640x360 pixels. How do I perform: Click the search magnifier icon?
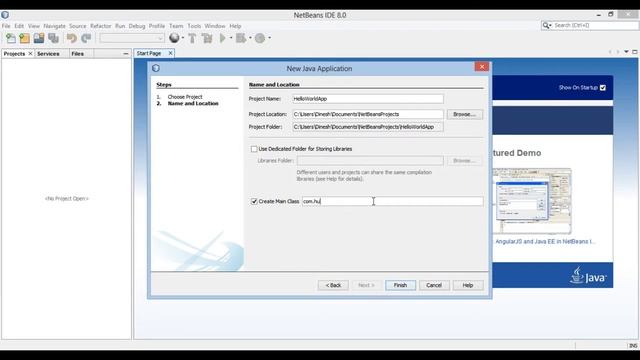tap(546, 25)
